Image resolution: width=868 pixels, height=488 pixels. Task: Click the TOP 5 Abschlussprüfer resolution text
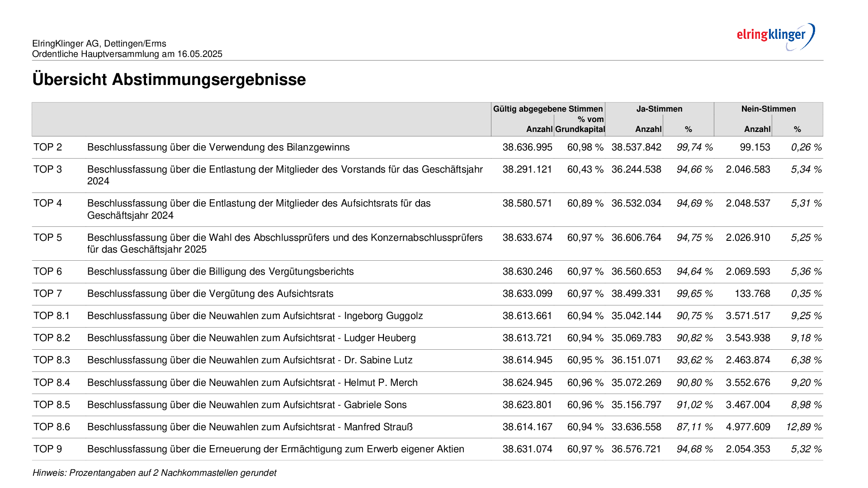[x=285, y=244]
